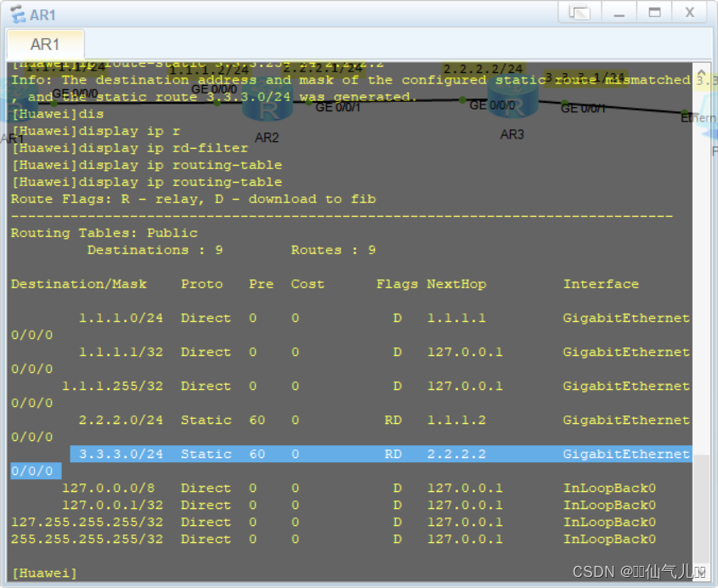Click the RD flag of 2.2.2.0/24 row
Viewport: 718px width, 588px height.
point(393,420)
